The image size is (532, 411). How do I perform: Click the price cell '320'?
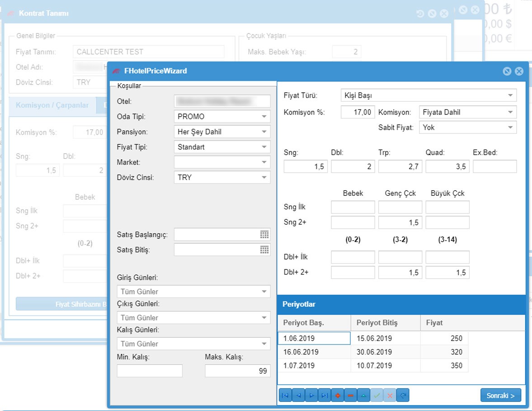click(x=444, y=352)
